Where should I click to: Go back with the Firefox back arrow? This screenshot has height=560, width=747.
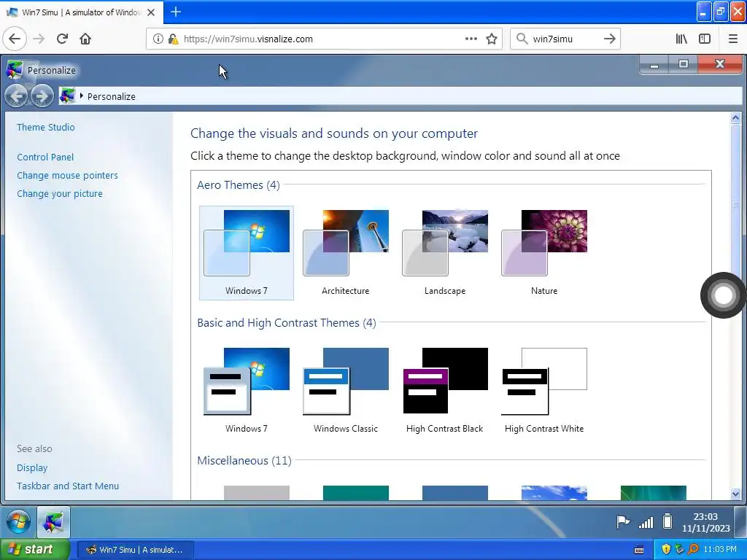(x=15, y=39)
